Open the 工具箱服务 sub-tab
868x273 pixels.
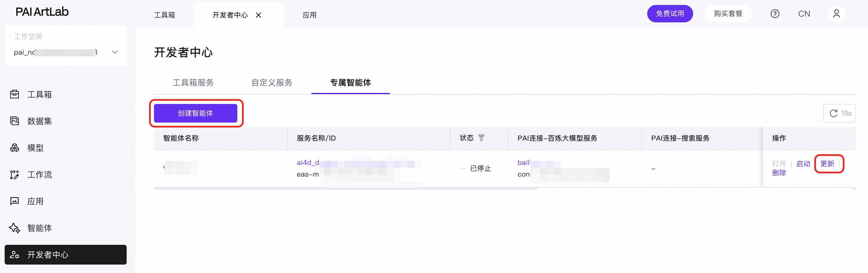pos(193,82)
